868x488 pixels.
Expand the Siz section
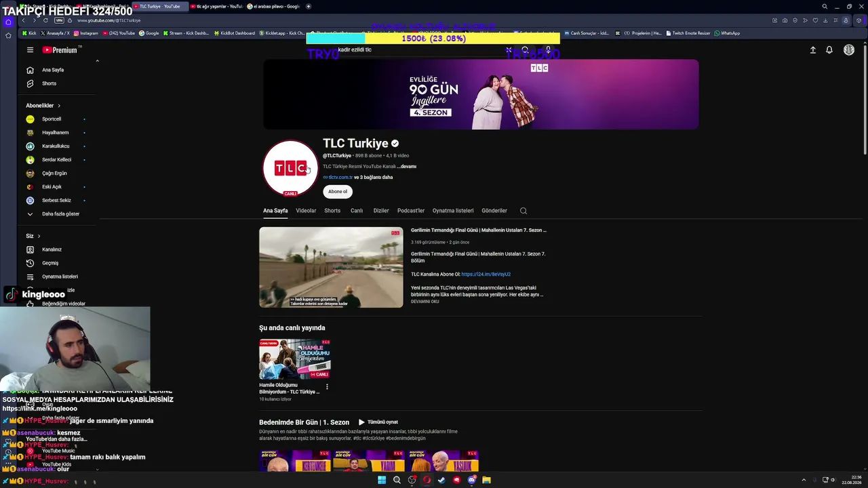click(33, 236)
